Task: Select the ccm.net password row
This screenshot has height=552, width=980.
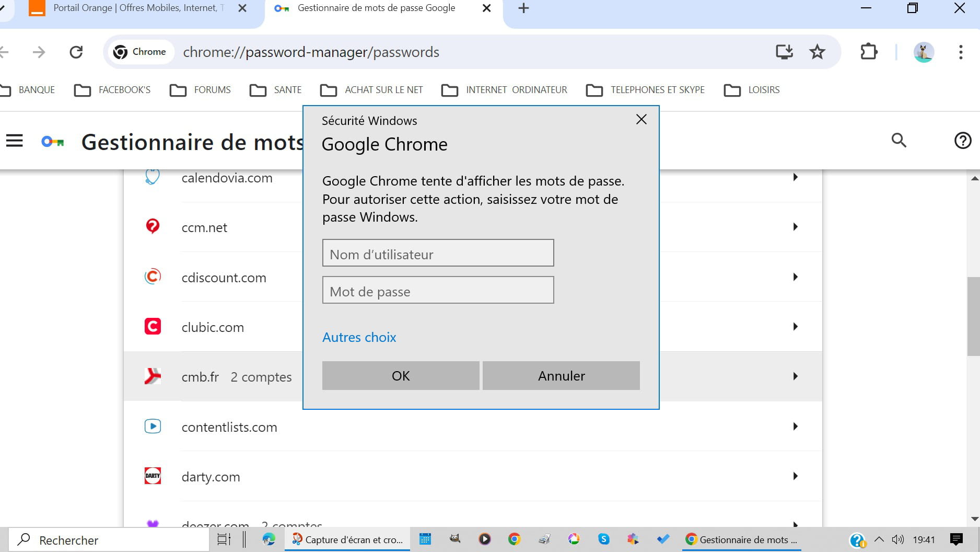Action: coord(473,227)
